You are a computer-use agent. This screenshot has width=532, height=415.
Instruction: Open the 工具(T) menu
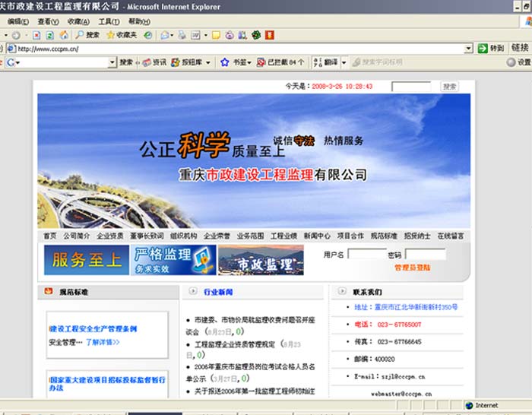(109, 21)
